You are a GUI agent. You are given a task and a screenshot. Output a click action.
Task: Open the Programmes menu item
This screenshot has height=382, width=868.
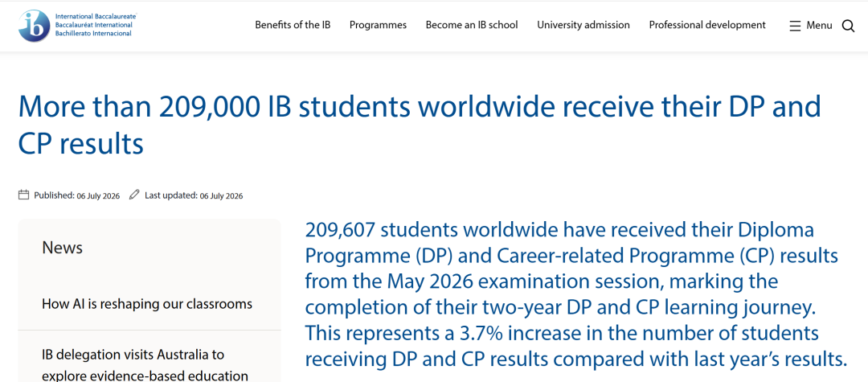[378, 25]
